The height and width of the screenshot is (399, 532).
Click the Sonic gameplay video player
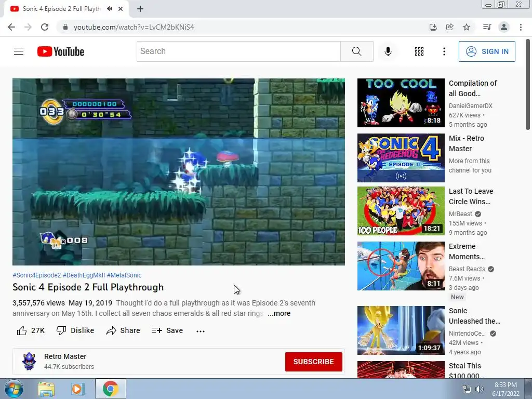tap(179, 171)
